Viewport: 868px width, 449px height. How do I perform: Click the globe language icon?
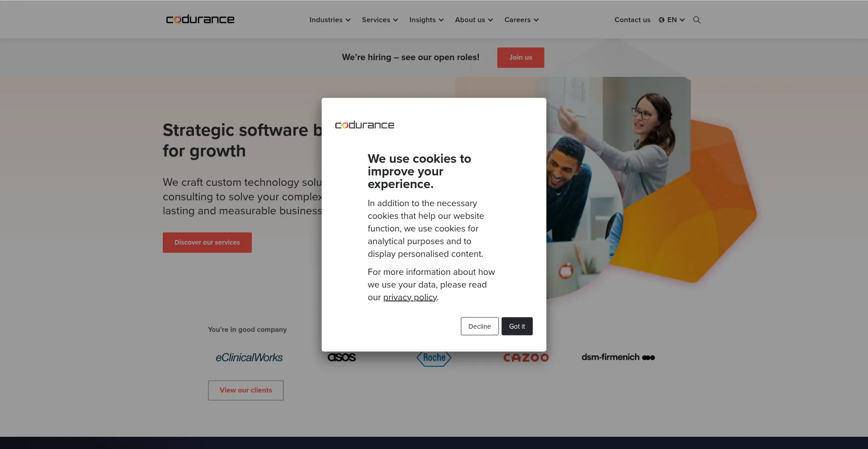click(661, 20)
